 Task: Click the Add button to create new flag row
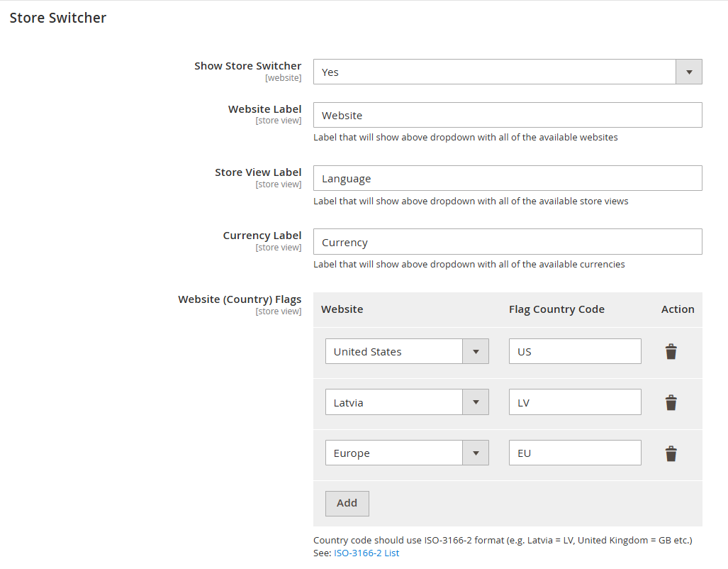coord(347,503)
